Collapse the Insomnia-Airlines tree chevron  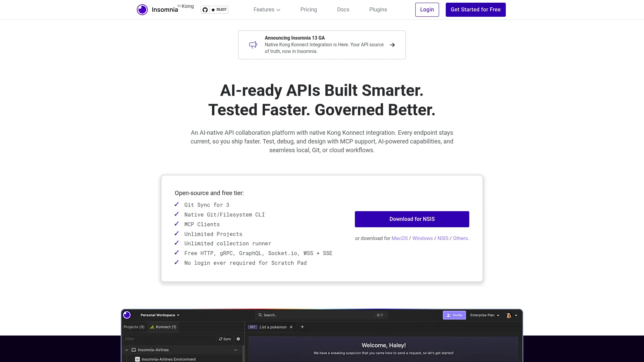coord(127,350)
